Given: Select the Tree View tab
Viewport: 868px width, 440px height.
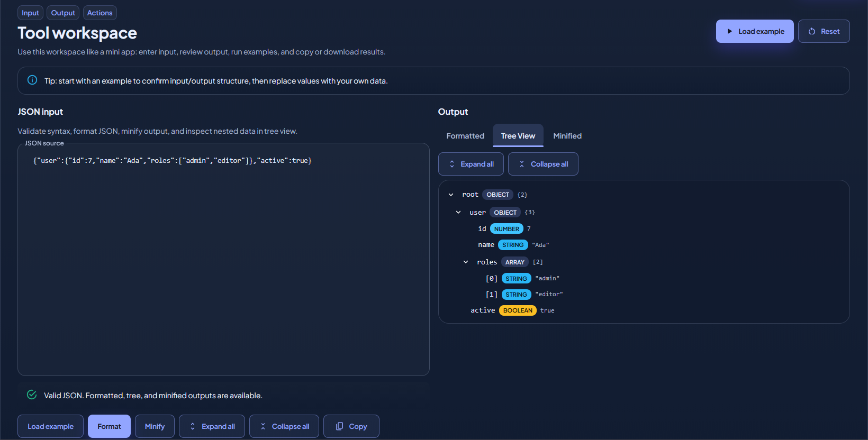Looking at the screenshot, I should pos(518,136).
